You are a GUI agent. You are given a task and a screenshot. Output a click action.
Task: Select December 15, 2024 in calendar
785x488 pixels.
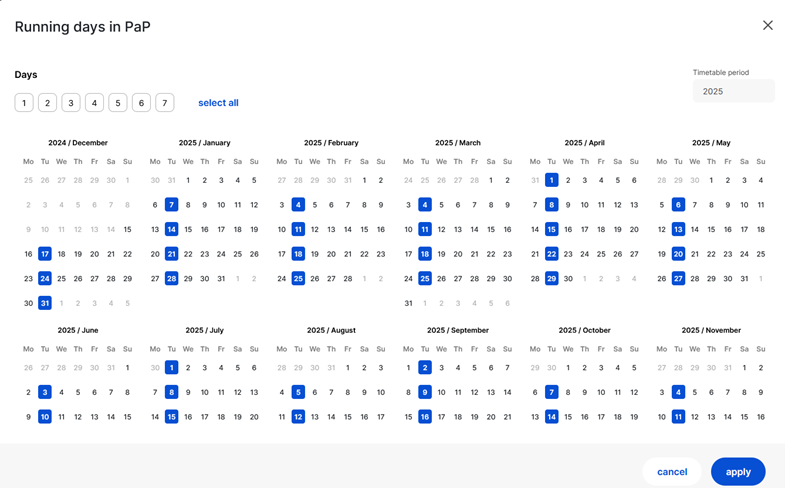point(128,229)
